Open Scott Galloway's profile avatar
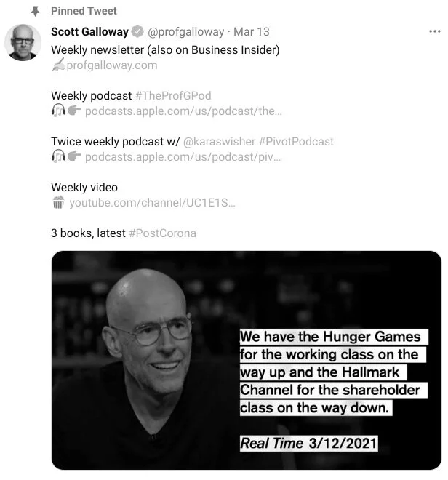 (x=23, y=42)
